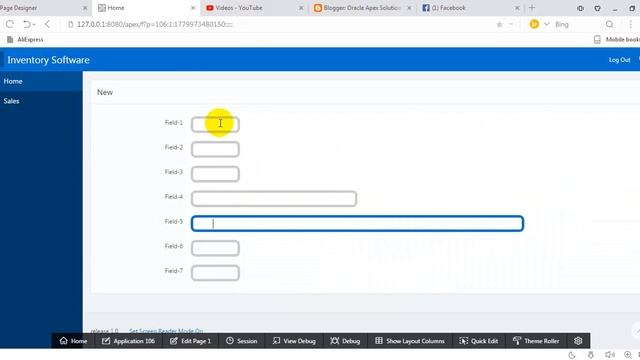Click the speaker mute icon in status bar
Screen dimensions: 640x360
610,355
